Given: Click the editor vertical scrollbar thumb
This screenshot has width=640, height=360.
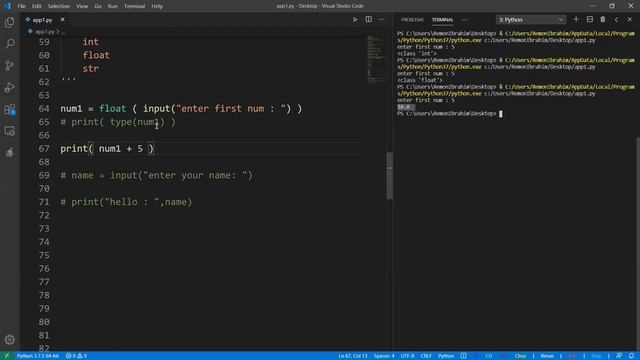Looking at the screenshot, I should pos(389,176).
